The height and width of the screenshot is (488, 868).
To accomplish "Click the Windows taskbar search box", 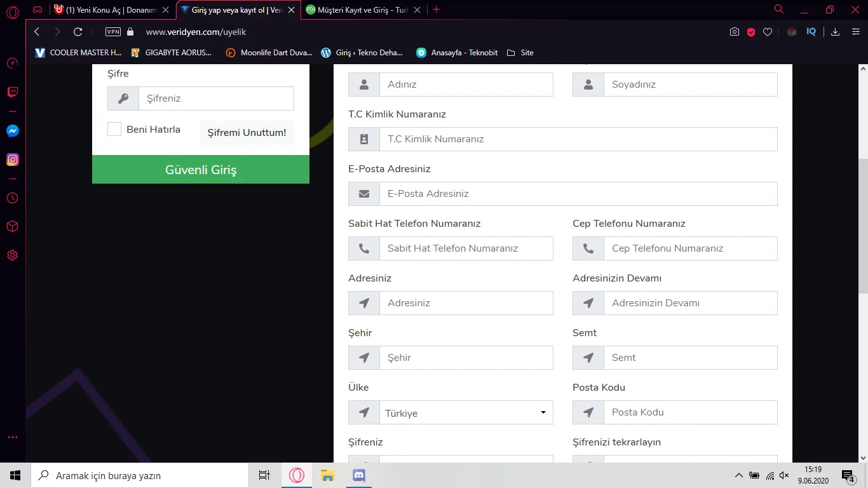I will 140,475.
